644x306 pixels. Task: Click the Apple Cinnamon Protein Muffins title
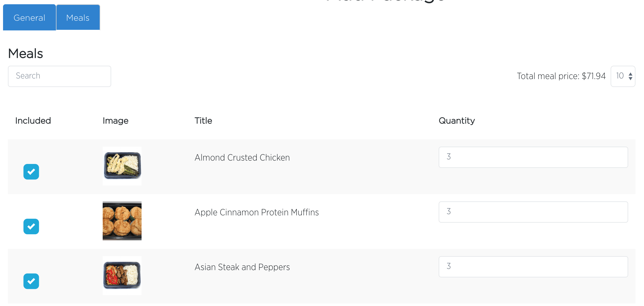coord(257,212)
